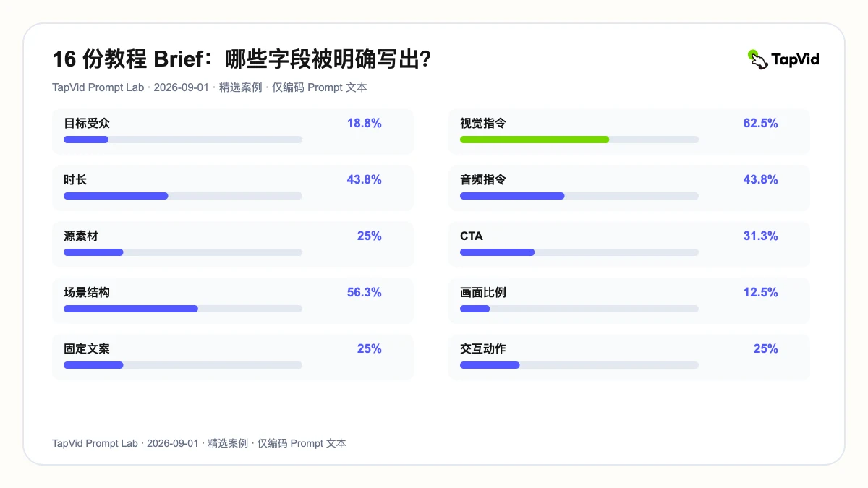Screen dimensions: 868x488
Task: Click the 12.5% value for 画面比例
Action: (x=761, y=293)
